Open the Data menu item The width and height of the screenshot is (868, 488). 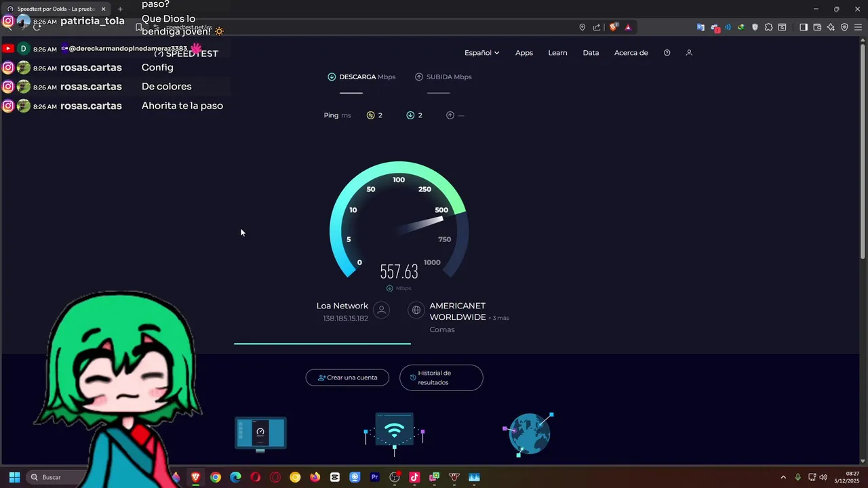tap(591, 53)
